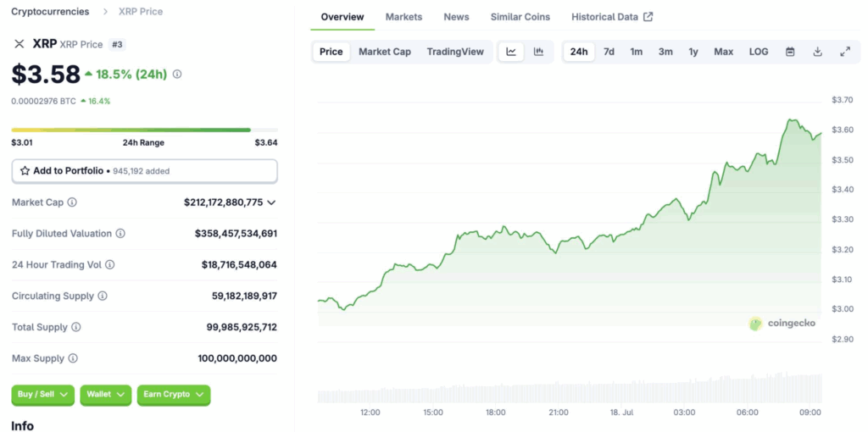Click the info icon next to 18.5% (24h)
868x432 pixels.
coord(177,75)
